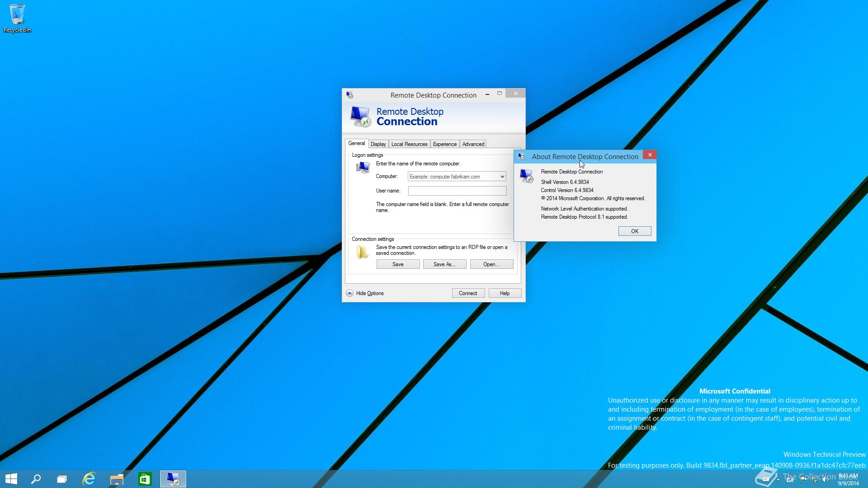Show hidden system tray icons arrow
This screenshot has height=488, width=868.
(x=778, y=479)
